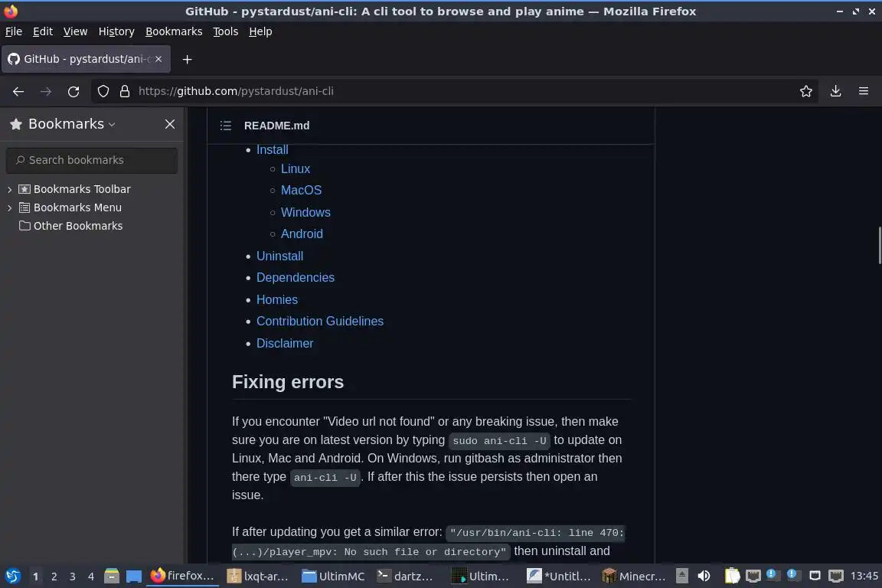The height and width of the screenshot is (588, 882).
Task: Bookmark this page with the star icon
Action: click(806, 91)
